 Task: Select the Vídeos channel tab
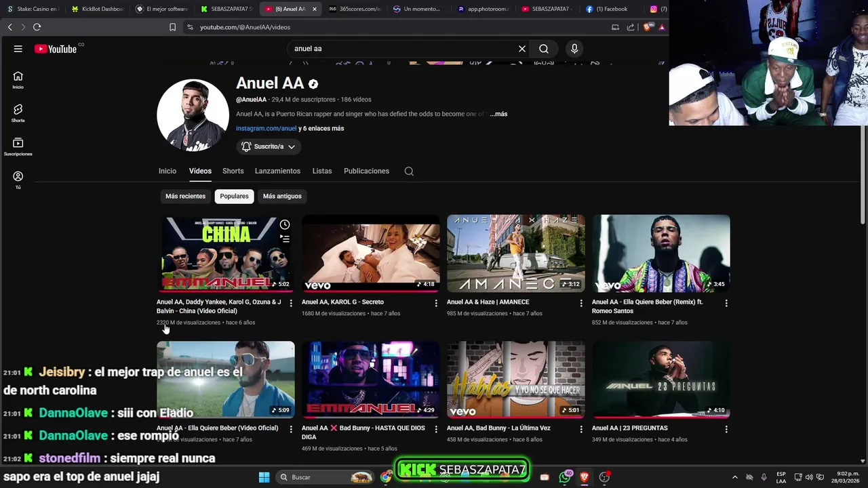click(x=200, y=171)
